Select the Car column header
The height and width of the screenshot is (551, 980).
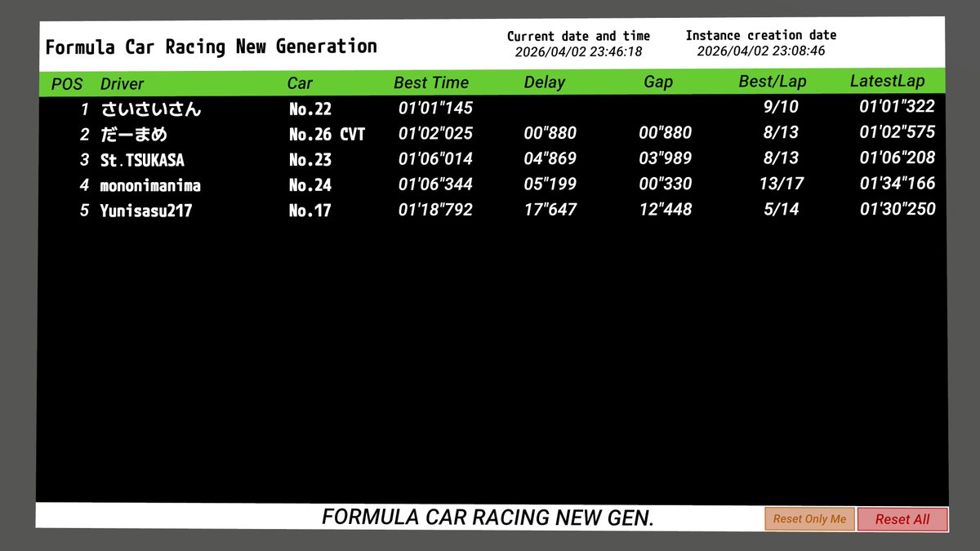pos(300,83)
